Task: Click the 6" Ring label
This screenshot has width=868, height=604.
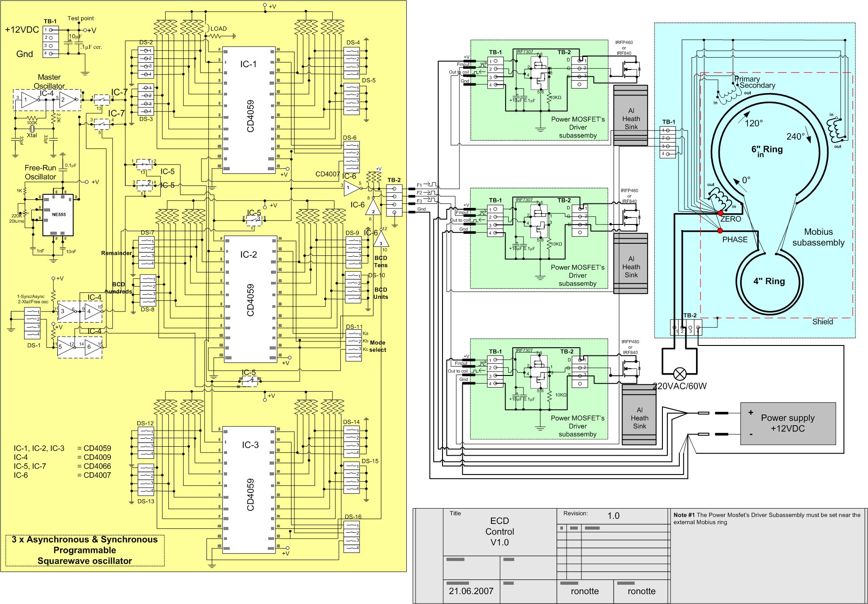Action: click(767, 150)
